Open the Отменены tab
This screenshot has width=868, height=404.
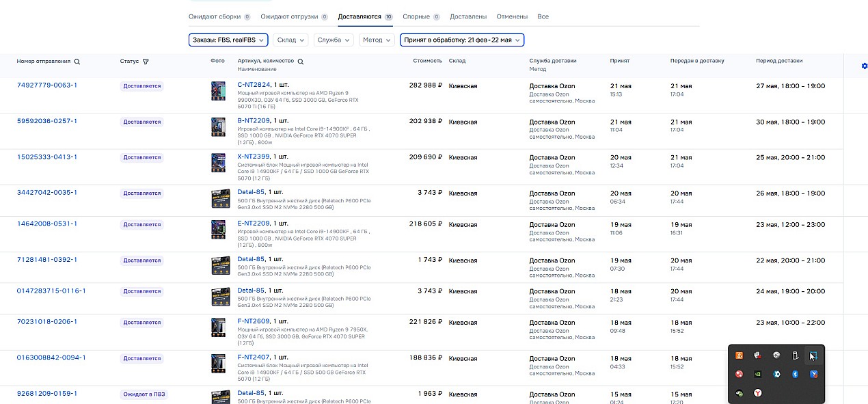[x=512, y=16]
